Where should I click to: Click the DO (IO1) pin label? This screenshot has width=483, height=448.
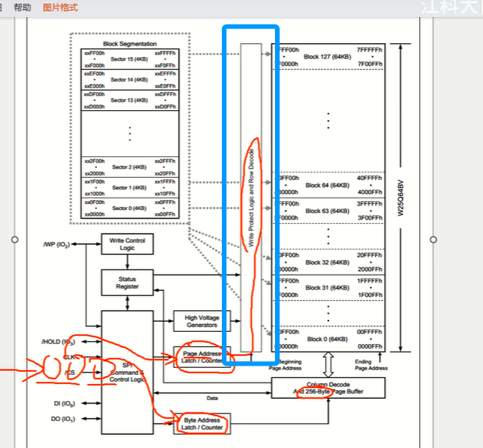pyautogui.click(x=63, y=419)
